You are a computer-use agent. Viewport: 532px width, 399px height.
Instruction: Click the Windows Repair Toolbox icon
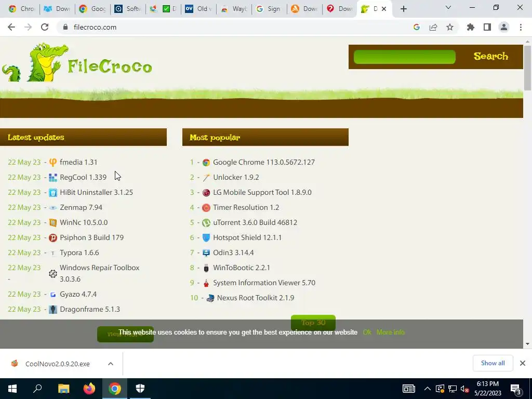pyautogui.click(x=53, y=273)
